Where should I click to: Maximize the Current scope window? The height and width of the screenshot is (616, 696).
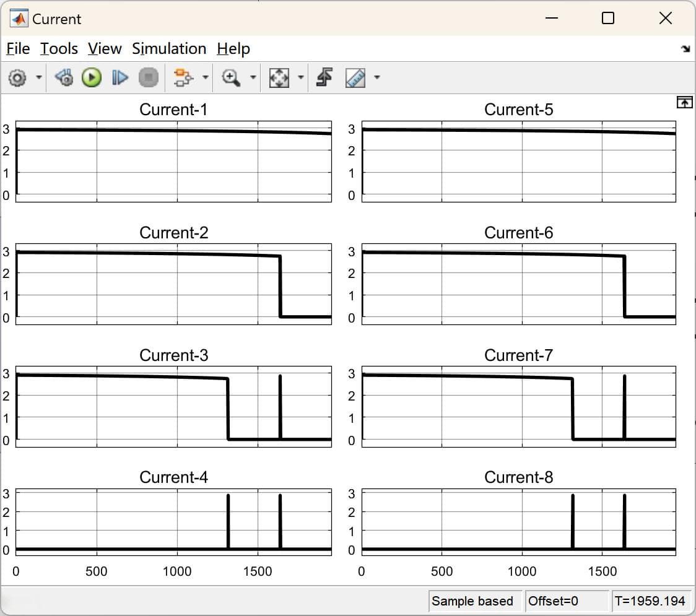coord(608,18)
